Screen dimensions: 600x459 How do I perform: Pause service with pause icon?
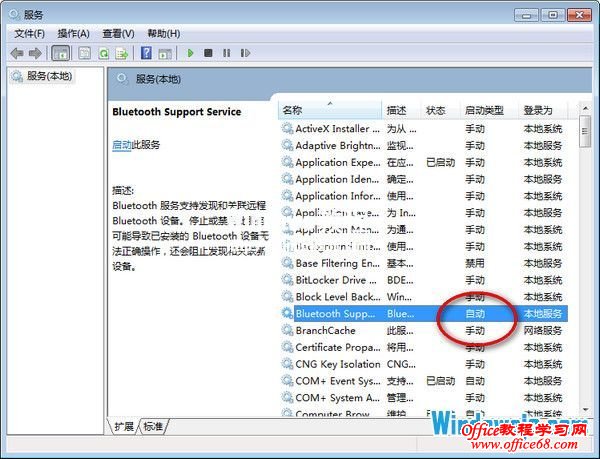click(227, 53)
